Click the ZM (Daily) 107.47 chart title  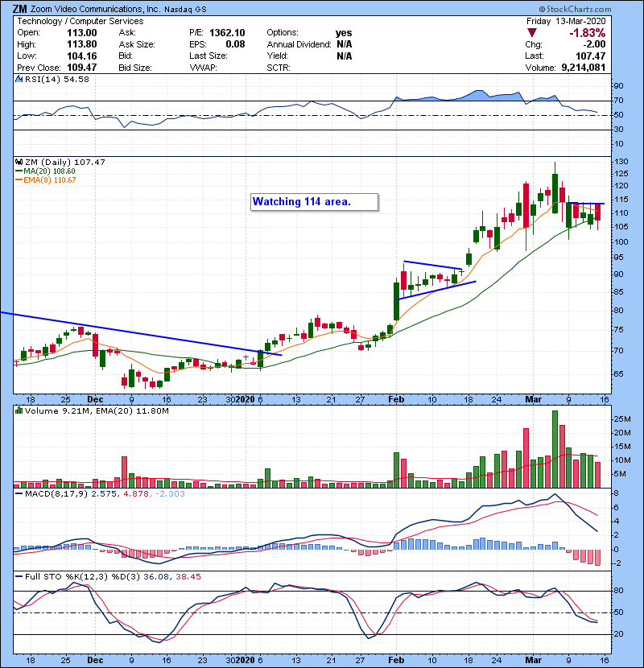[64, 162]
